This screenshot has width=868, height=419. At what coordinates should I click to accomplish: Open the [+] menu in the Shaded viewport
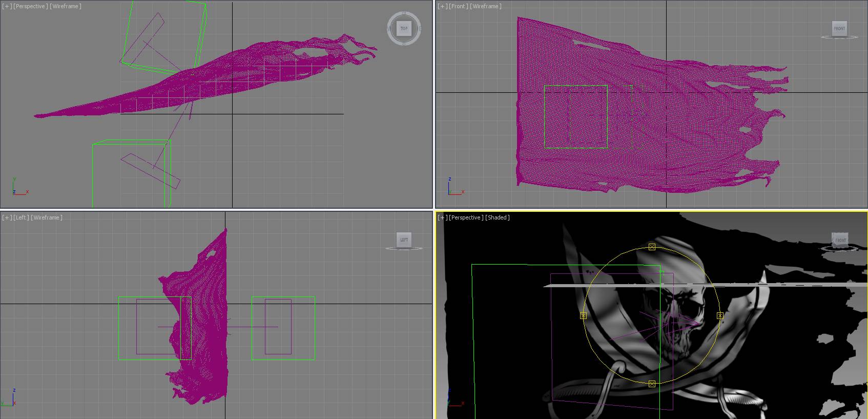[x=442, y=217]
